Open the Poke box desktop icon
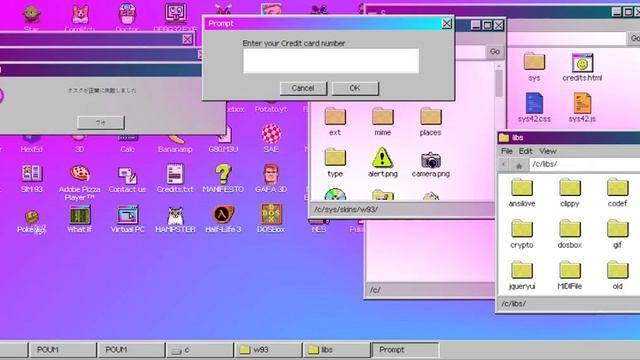 click(31, 221)
